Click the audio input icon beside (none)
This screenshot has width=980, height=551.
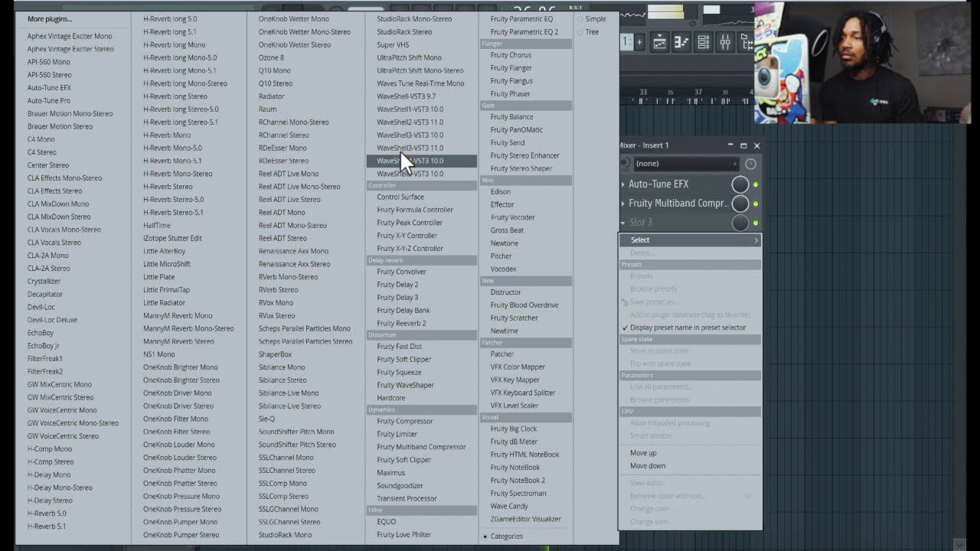pos(626,163)
